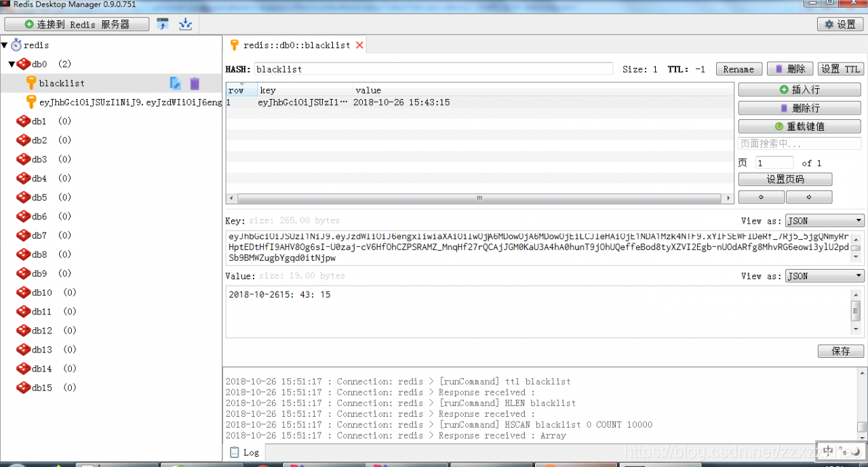This screenshot has width=868, height=467.
Task: Click the 页面搜索中 search field
Action: pyautogui.click(x=800, y=144)
